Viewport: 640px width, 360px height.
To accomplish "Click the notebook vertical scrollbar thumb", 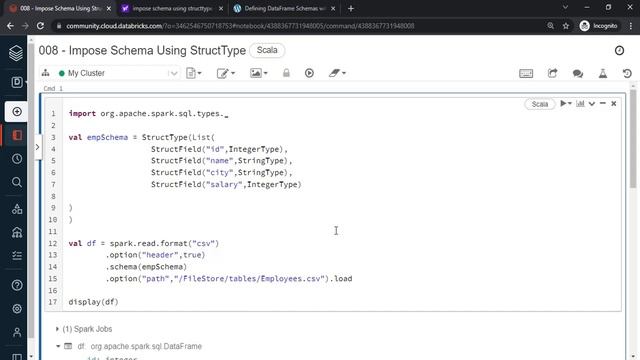I will click(633, 138).
